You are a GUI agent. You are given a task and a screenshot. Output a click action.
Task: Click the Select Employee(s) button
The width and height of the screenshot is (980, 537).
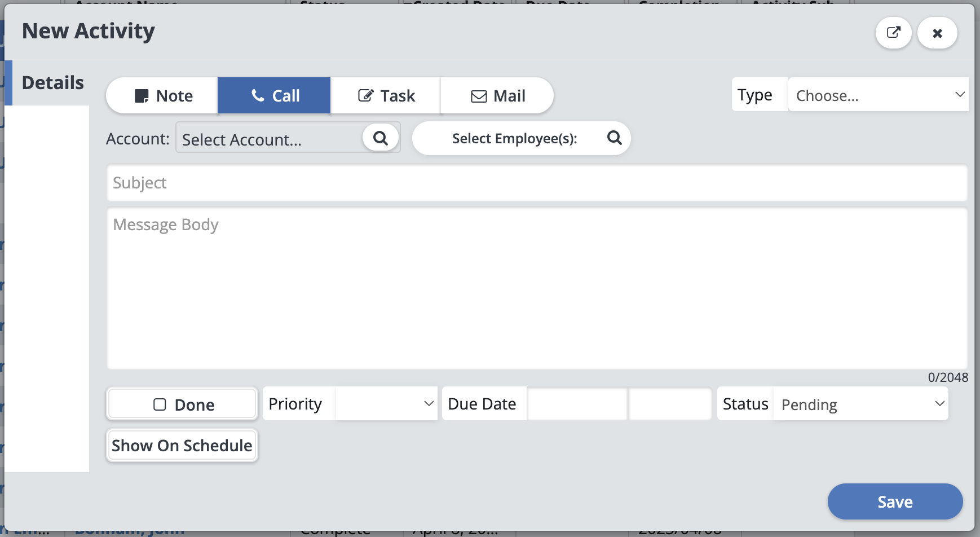[514, 138]
